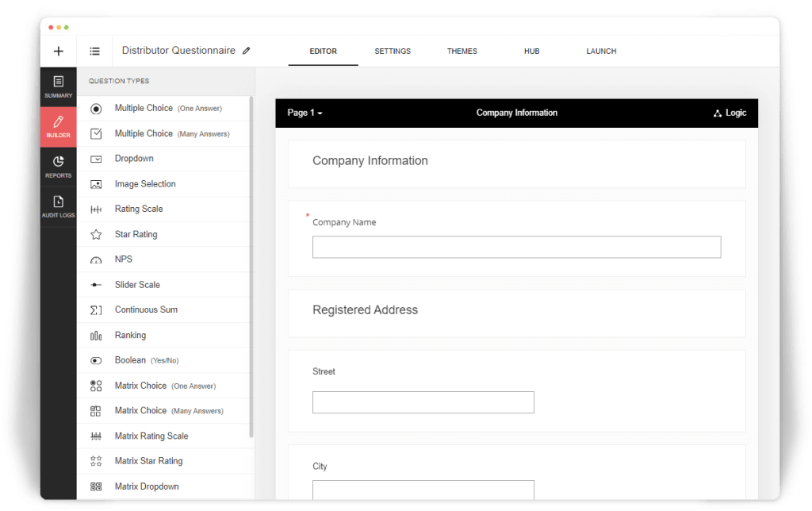Open the Logic button label
The image size is (812, 511).
[735, 113]
